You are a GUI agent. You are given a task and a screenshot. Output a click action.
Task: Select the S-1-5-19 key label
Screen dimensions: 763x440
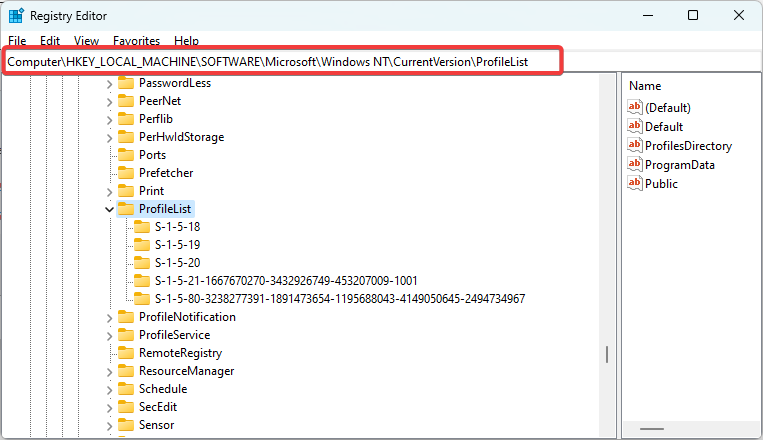pyautogui.click(x=178, y=245)
